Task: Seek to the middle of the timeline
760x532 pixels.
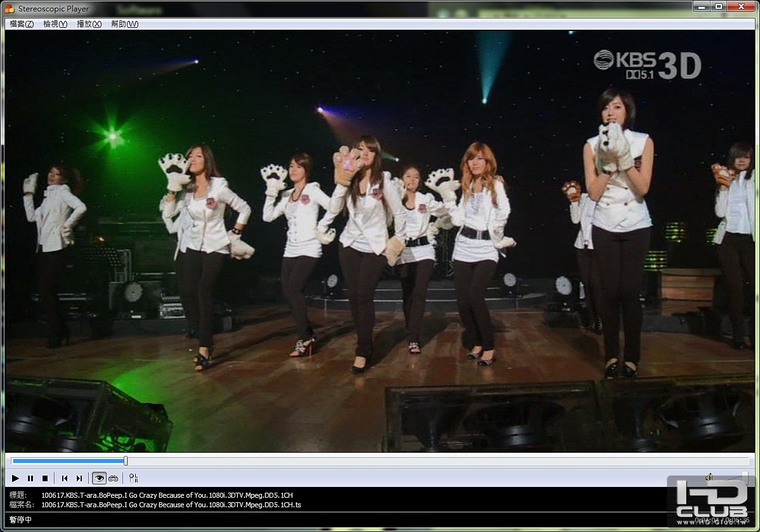Action: [381, 461]
